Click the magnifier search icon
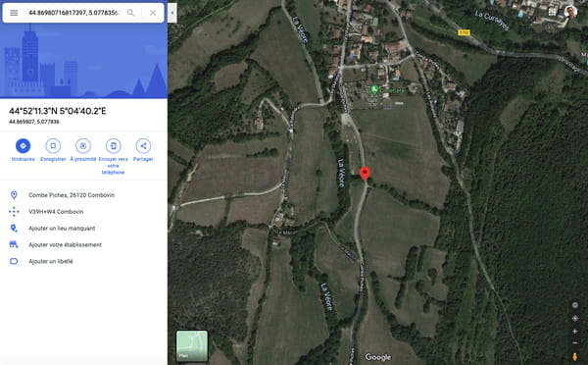This screenshot has height=365, width=588. (x=130, y=13)
